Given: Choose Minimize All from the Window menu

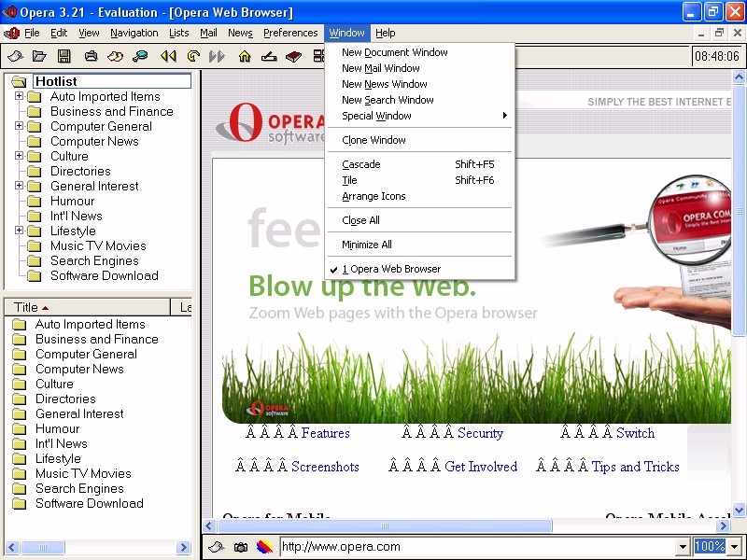Looking at the screenshot, I should point(421,245).
